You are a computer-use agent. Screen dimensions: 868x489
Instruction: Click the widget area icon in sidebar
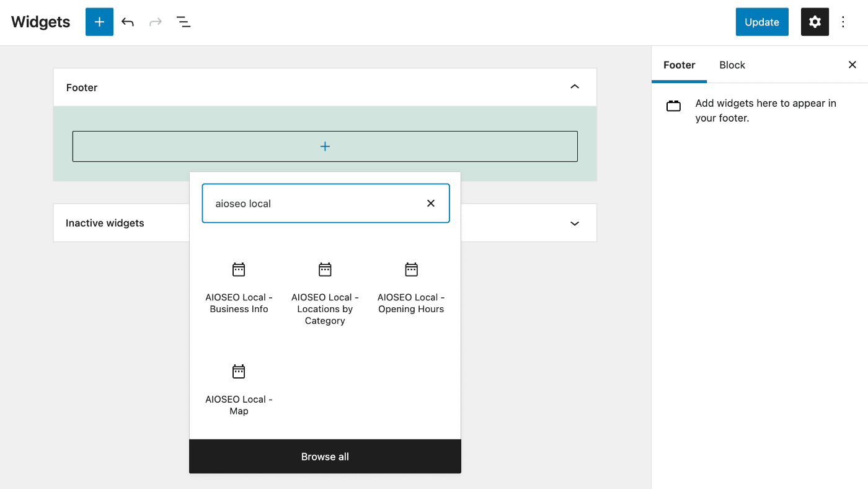pos(673,106)
